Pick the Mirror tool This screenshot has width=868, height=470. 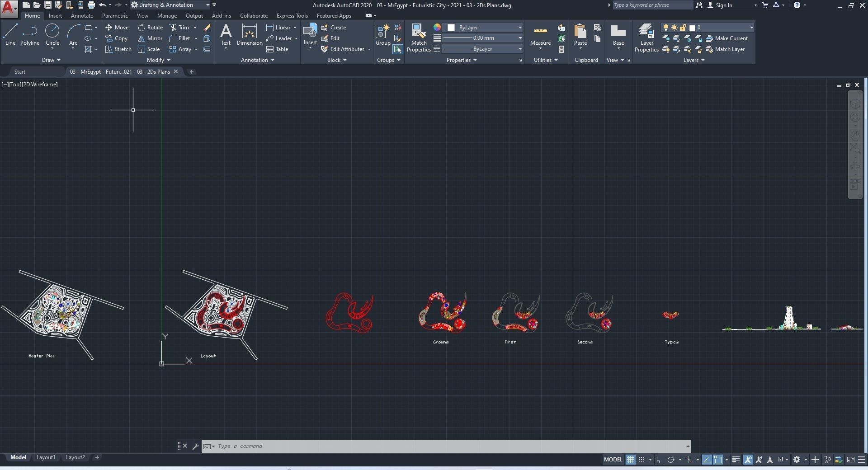click(x=150, y=38)
